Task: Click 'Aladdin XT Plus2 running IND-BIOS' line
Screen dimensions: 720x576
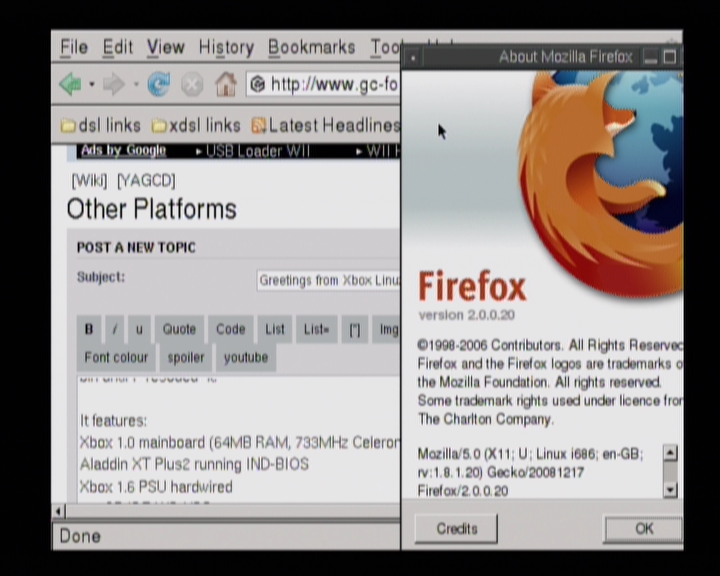Action: (194, 464)
